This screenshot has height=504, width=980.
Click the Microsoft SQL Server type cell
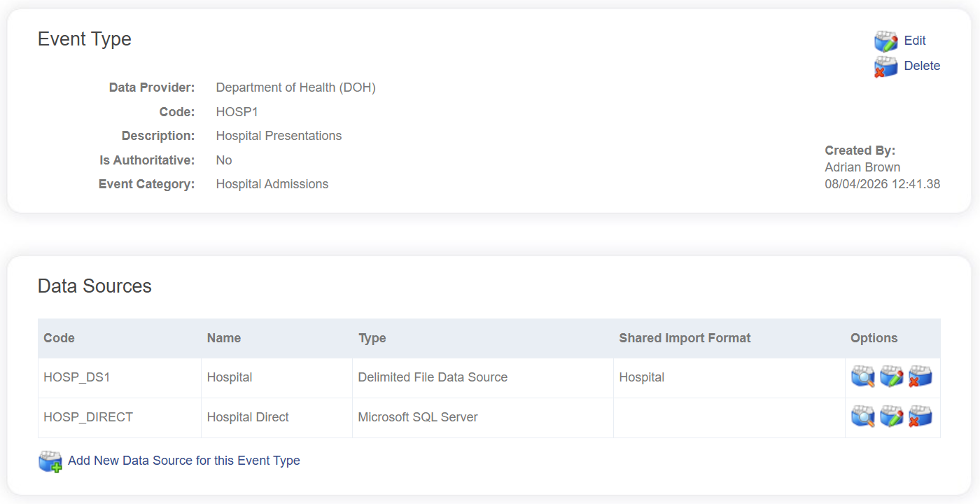tap(418, 417)
